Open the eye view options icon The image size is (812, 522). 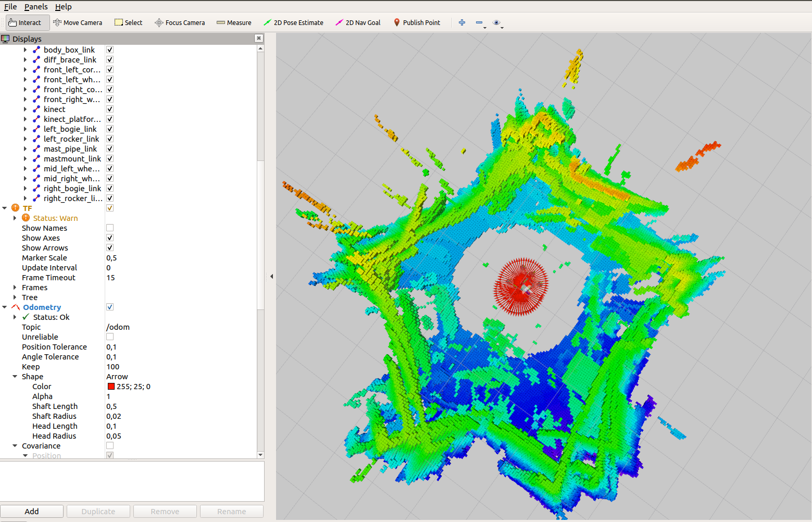click(x=497, y=22)
